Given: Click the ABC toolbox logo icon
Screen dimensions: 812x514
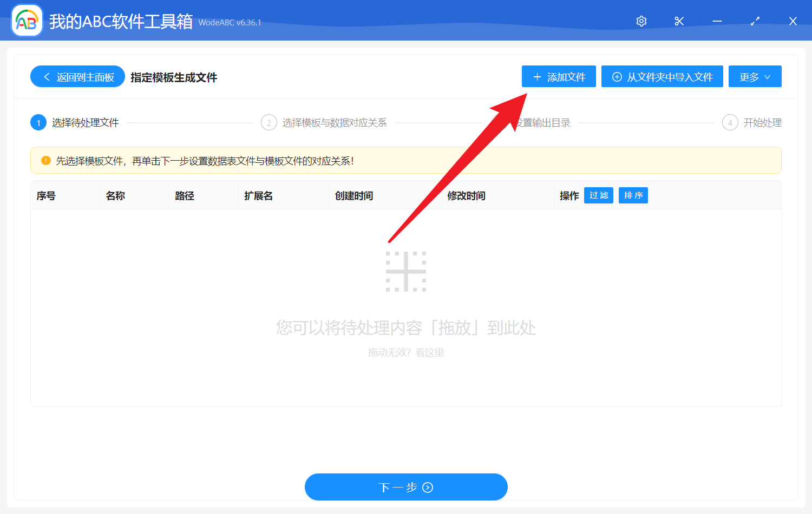Looking at the screenshot, I should click(x=27, y=21).
